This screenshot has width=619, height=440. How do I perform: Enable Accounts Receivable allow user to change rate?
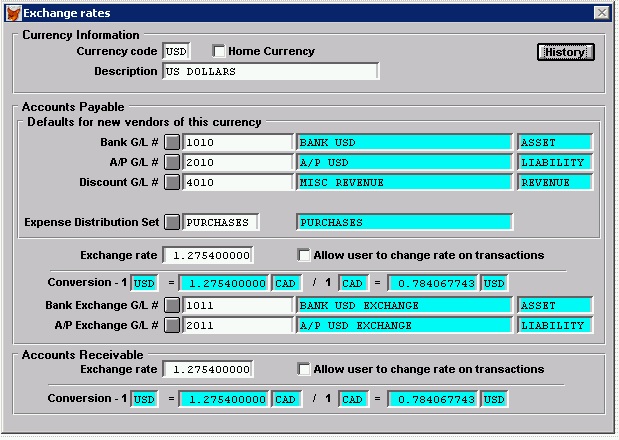pyautogui.click(x=304, y=369)
